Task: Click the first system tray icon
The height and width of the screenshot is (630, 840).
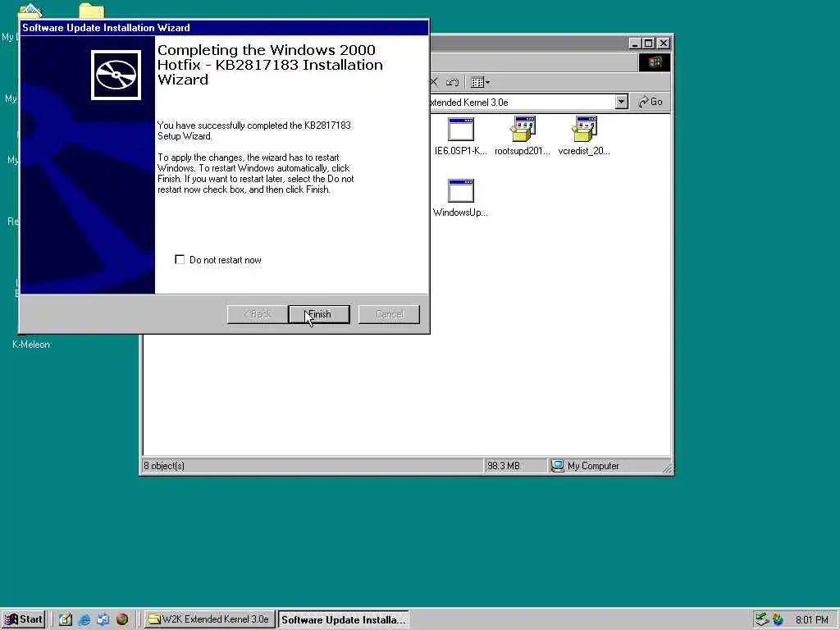Action: tap(762, 620)
